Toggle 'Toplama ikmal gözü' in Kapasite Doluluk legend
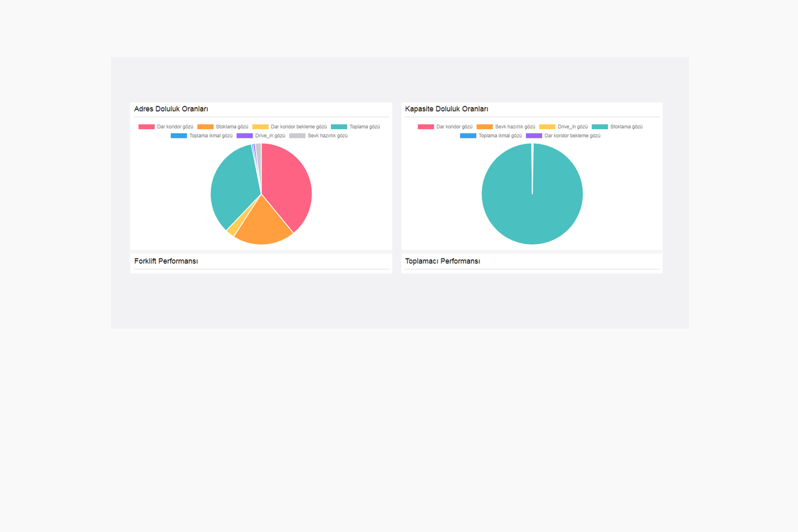Screen dimensions: 798x532 coord(491,136)
